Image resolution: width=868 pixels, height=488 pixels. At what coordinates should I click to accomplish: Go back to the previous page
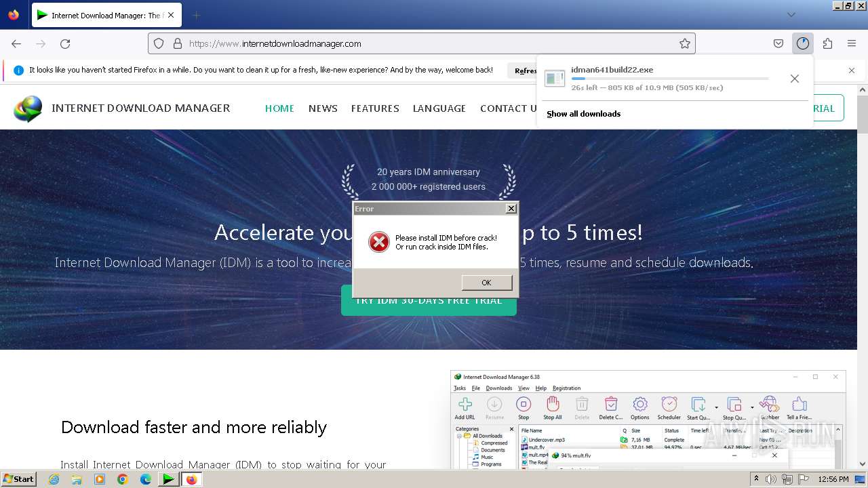click(16, 43)
